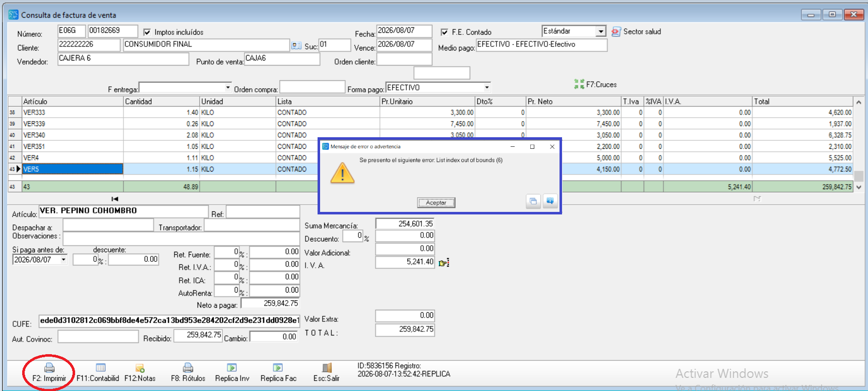Screen dimensions: 868x391
Task: Click the Artículo field VER. PEPINO COHOMBRO
Action: pos(123,211)
